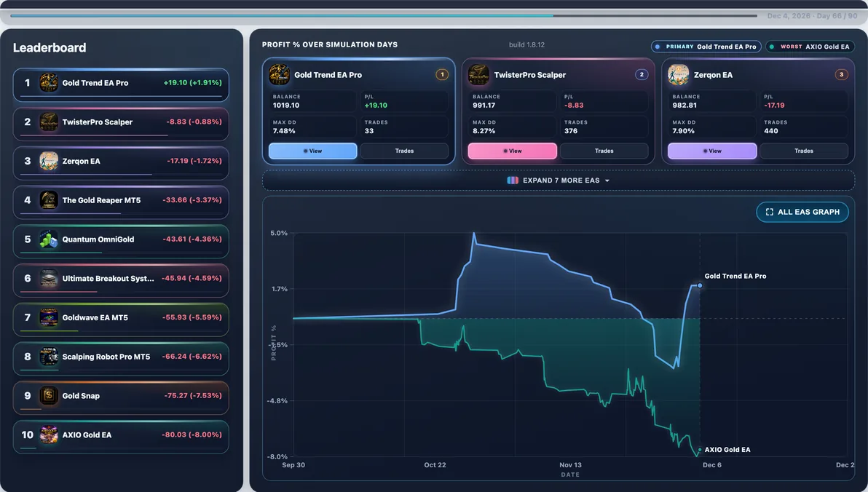Click The Gold Reaper MT5 logo

(x=49, y=200)
